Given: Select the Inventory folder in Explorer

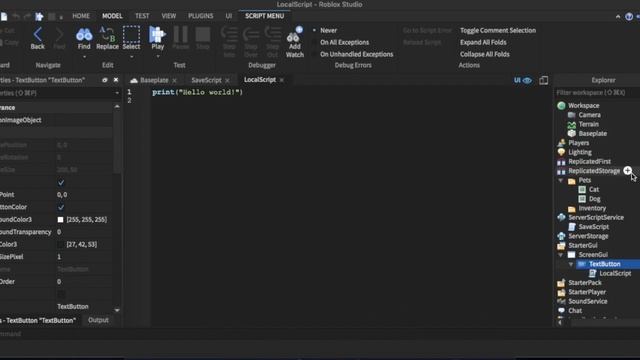Looking at the screenshot, I should click(x=592, y=209).
